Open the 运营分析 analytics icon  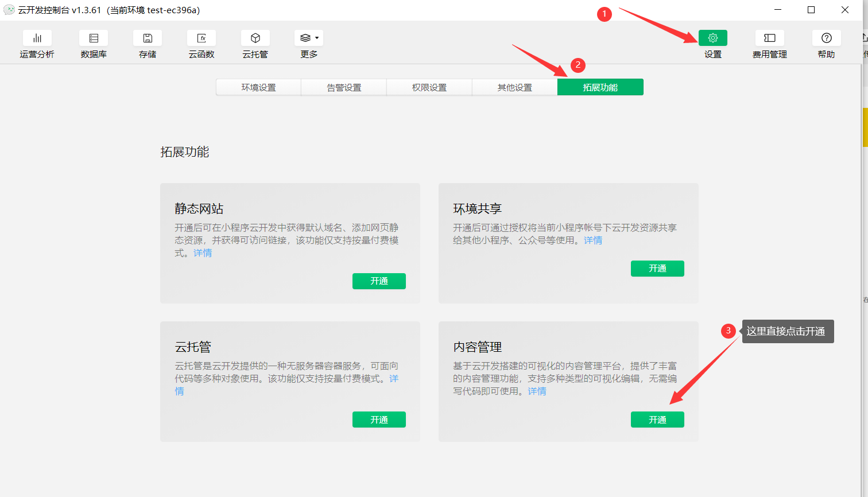click(37, 38)
